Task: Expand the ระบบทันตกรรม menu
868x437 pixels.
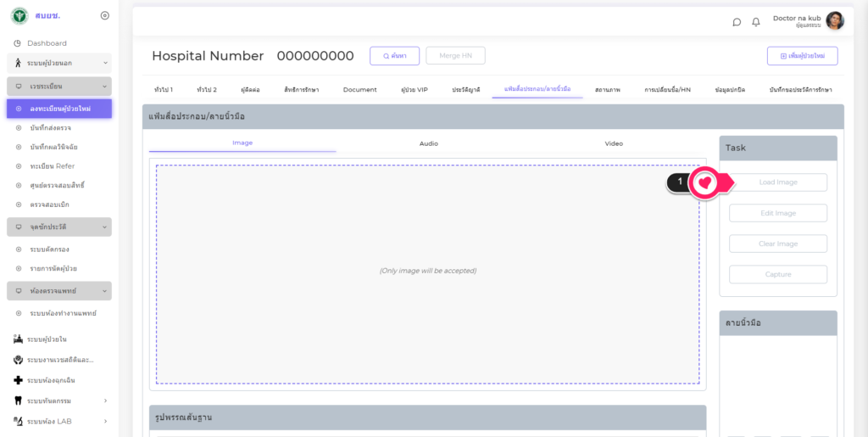Action: point(59,401)
